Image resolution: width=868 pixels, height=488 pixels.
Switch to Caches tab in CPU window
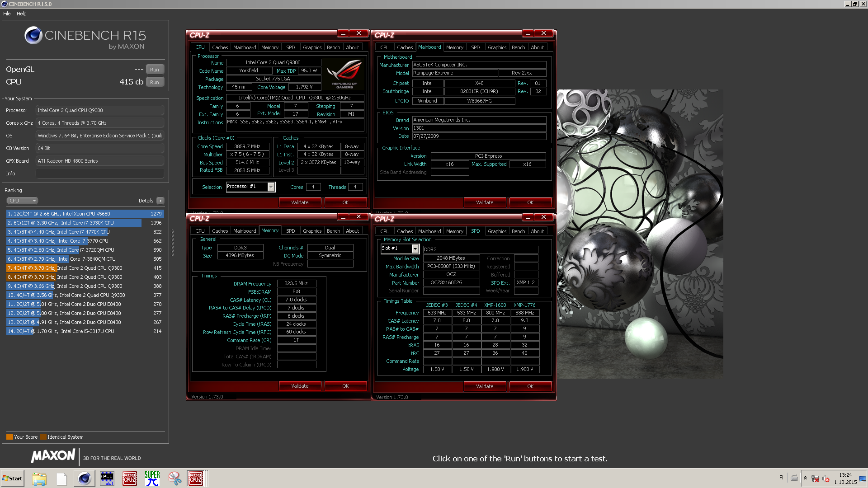click(x=220, y=47)
